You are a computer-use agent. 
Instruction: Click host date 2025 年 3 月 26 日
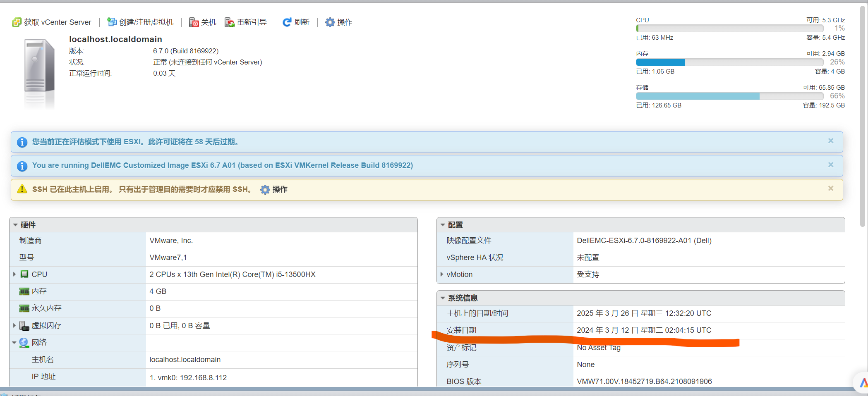coord(644,313)
